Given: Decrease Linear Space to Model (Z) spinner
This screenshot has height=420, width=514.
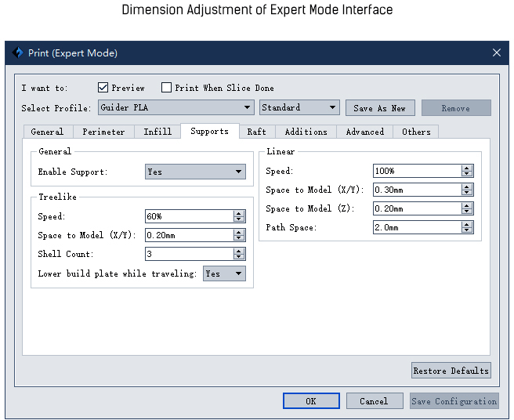Looking at the screenshot, I should coord(467,212).
